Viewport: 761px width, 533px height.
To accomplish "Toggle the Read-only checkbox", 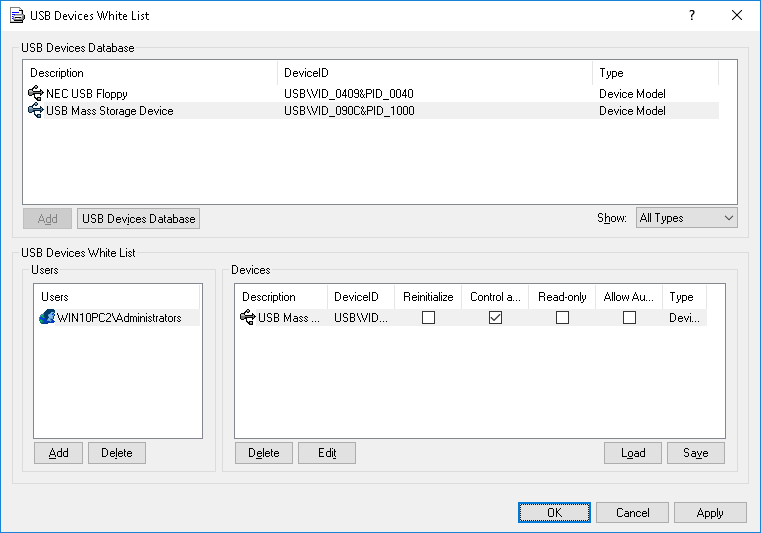I will click(562, 318).
